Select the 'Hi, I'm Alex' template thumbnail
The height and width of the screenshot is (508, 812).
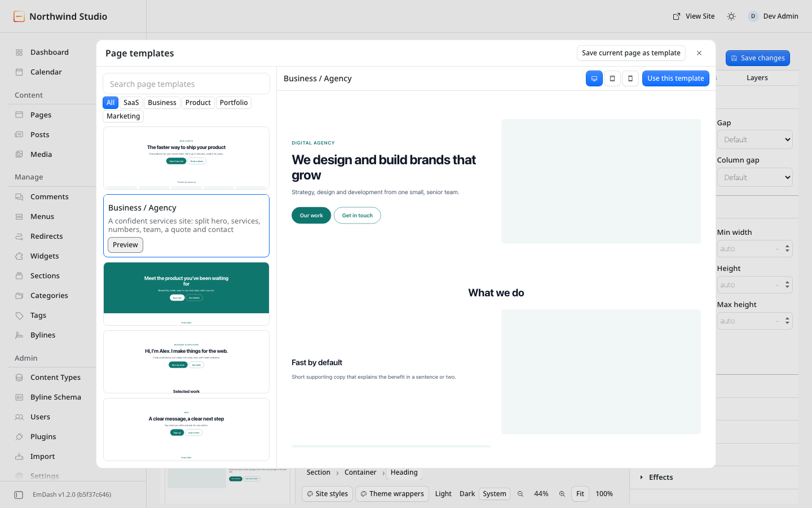coord(186,362)
